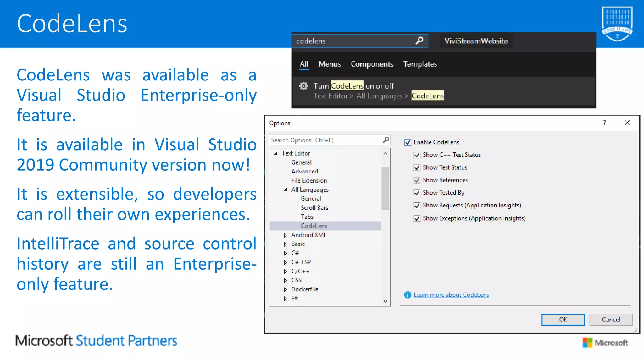Collapse the All Languages tree node
Screen dimensions: 644x362
(x=286, y=190)
